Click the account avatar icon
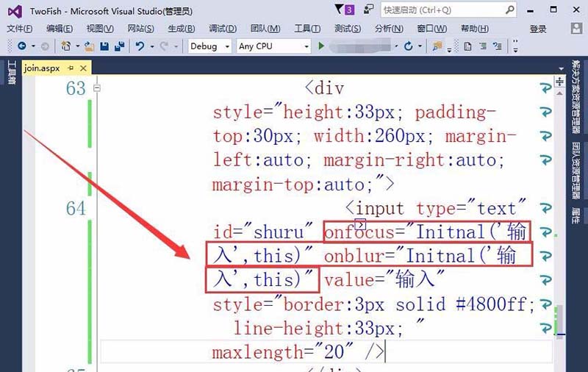This screenshot has width=588, height=372. click(x=576, y=29)
